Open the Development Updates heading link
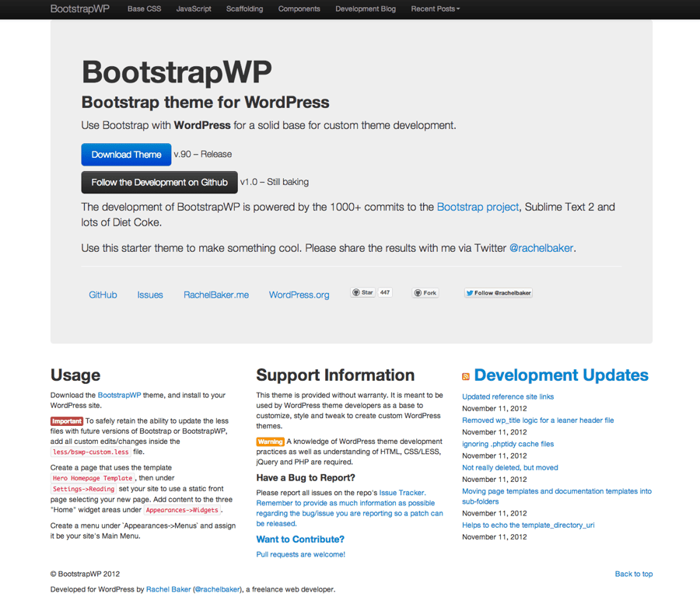 tap(561, 375)
